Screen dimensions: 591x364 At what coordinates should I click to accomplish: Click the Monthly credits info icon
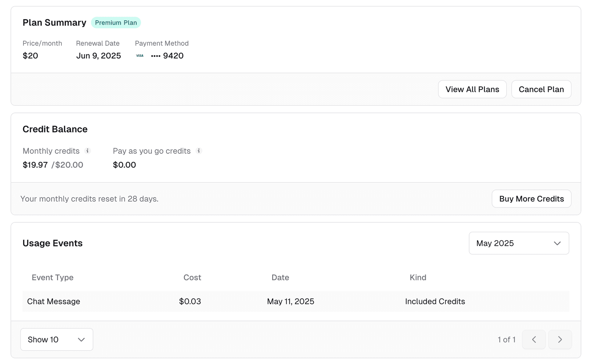pyautogui.click(x=87, y=151)
